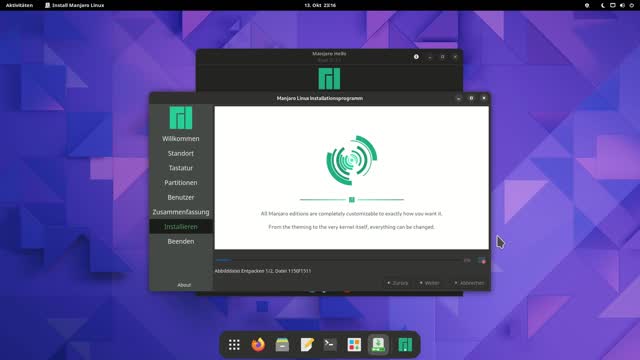The width and height of the screenshot is (640, 360).
Task: Click the 'All Manjaro editions' slideshow text
Action: click(x=351, y=213)
